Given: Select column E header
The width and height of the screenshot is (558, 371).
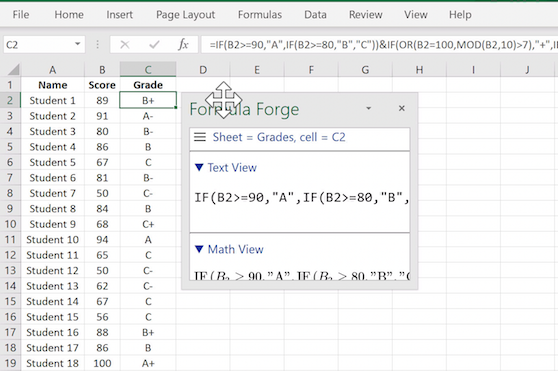Looking at the screenshot, I should point(257,70).
